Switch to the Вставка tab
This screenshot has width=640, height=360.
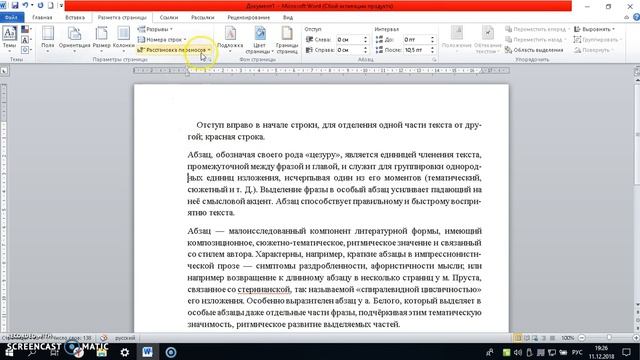point(75,18)
